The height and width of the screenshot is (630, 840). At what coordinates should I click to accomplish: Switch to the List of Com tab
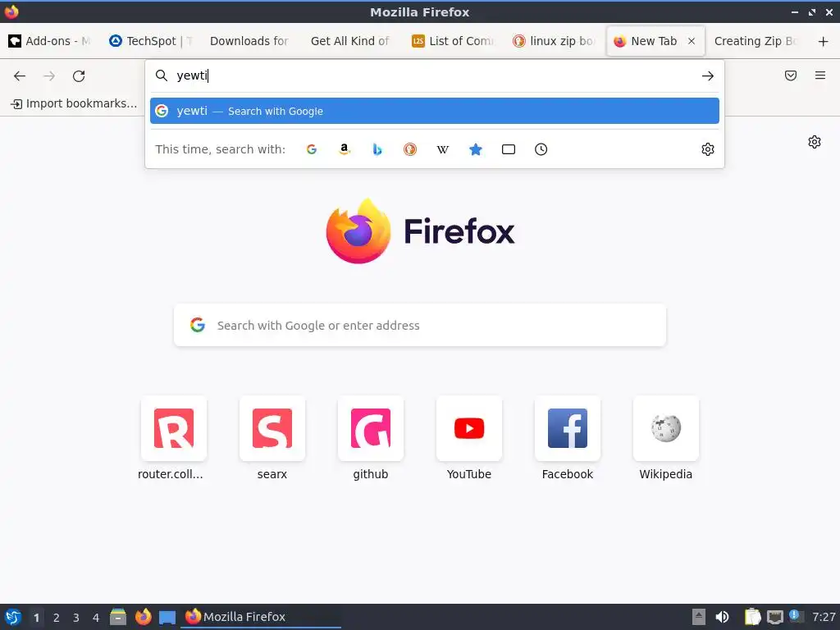tap(453, 41)
